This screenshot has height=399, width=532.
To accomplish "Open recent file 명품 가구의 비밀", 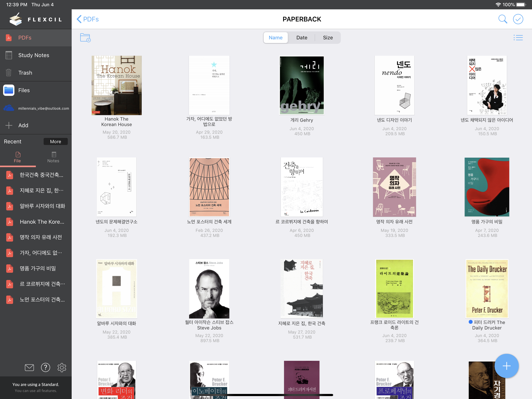I will (x=36, y=268).
